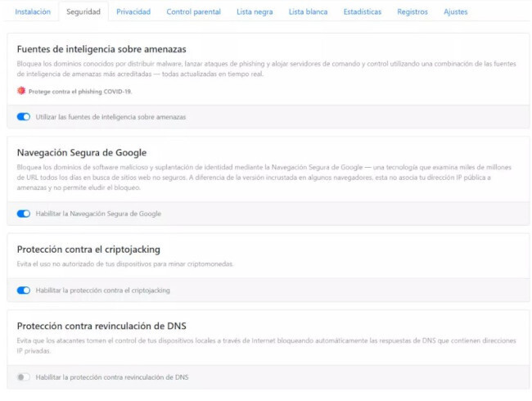Select the Seguridad tab
Screen dimensions: 532x401
point(83,12)
